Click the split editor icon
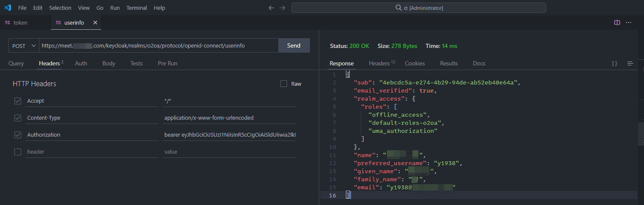Viewport: 644px width, 205px height. coord(617,22)
